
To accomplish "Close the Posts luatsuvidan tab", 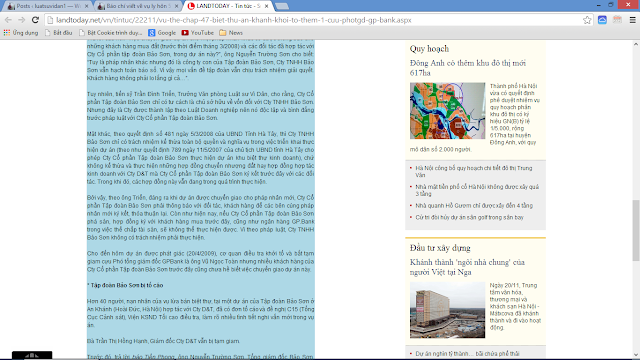I will (x=87, y=6).
